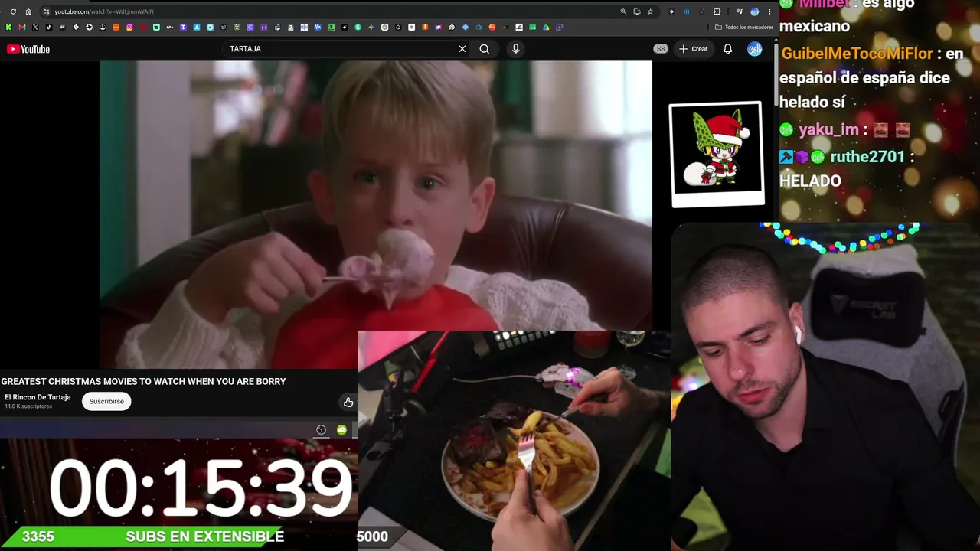The height and width of the screenshot is (551, 980).
Task: Start voice search with the microphone
Action: [515, 49]
